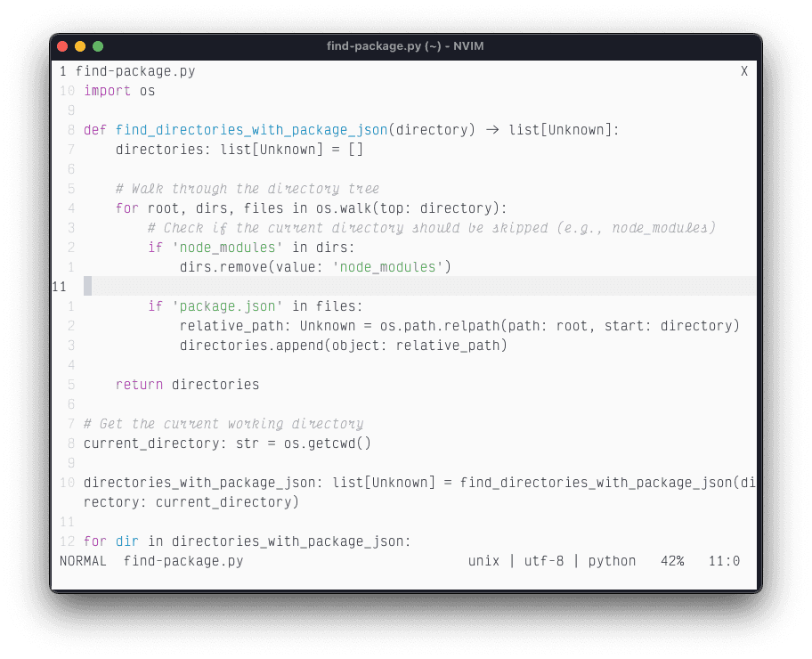Click the find-package.py filename in the statusline
The image size is (812, 659).
(183, 561)
